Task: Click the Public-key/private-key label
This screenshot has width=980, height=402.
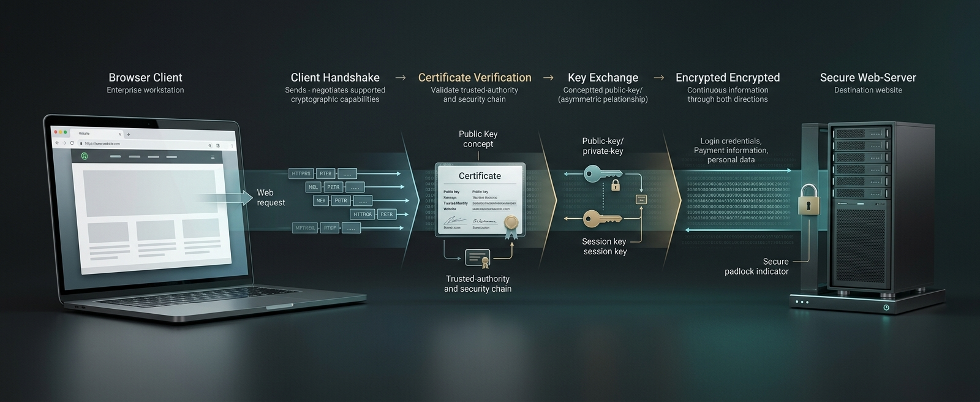Action: (603, 146)
